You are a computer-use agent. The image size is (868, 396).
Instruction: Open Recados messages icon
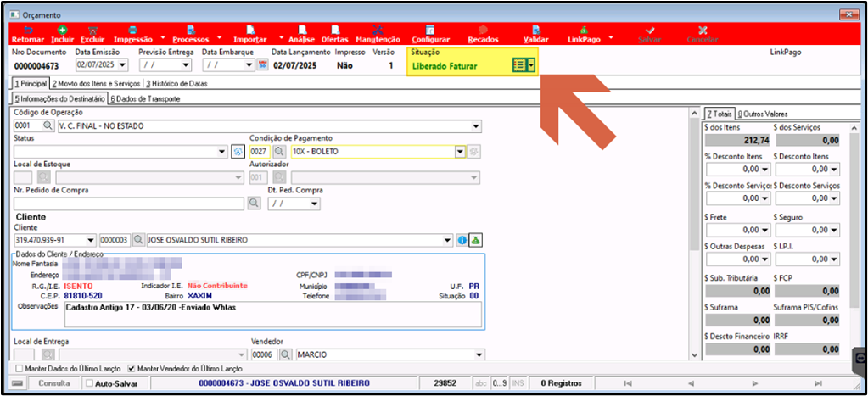[483, 30]
